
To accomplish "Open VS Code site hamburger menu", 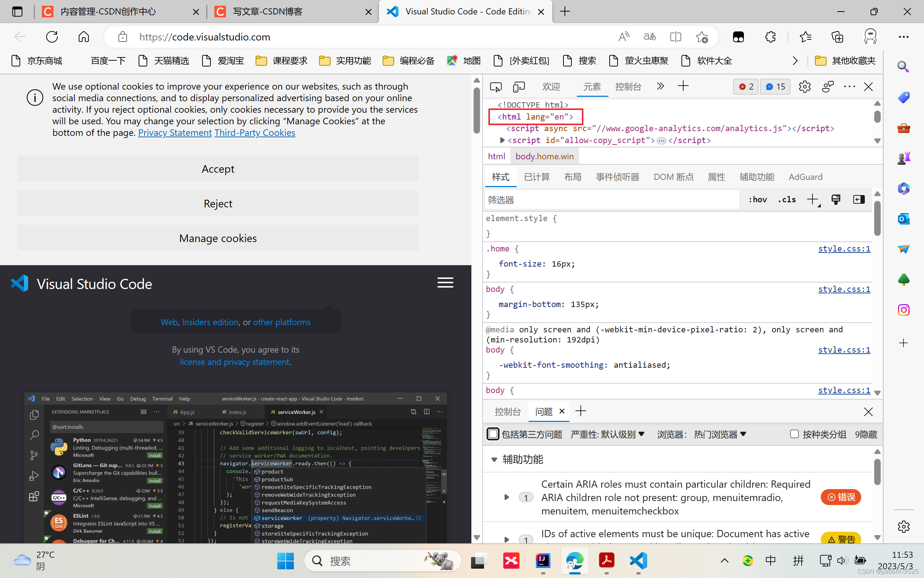I will pos(445,283).
